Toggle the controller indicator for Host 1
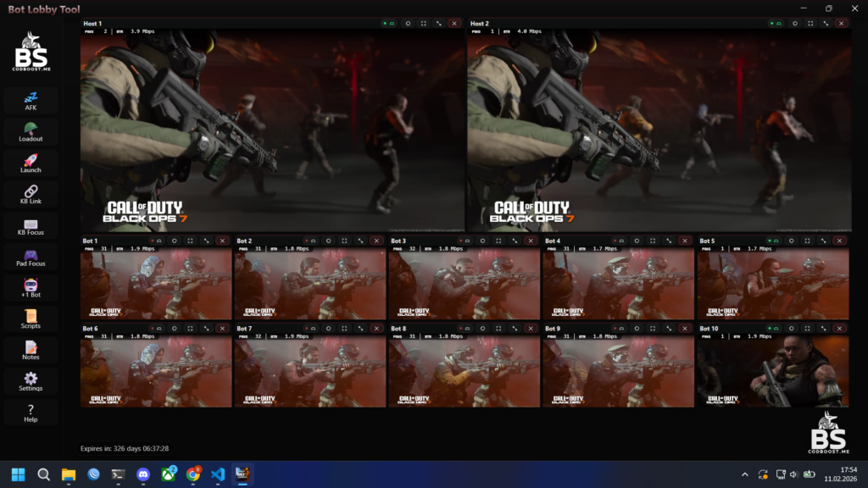The image size is (868, 488). click(388, 24)
